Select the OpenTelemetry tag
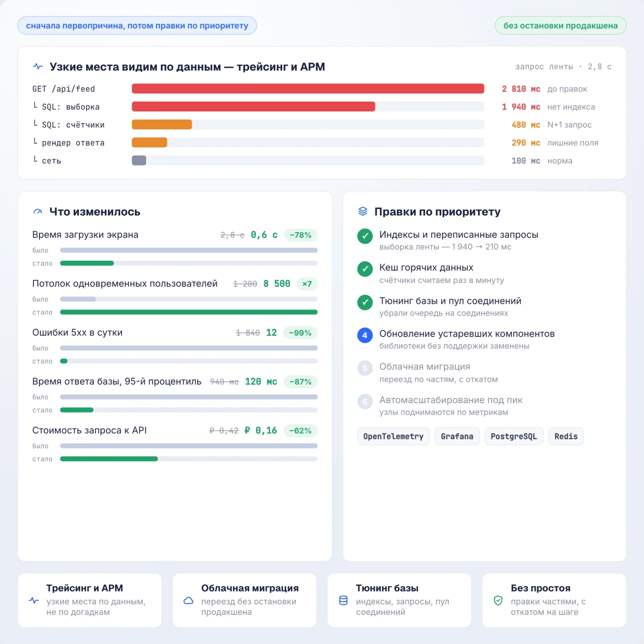The height and width of the screenshot is (644, 644). [x=393, y=436]
